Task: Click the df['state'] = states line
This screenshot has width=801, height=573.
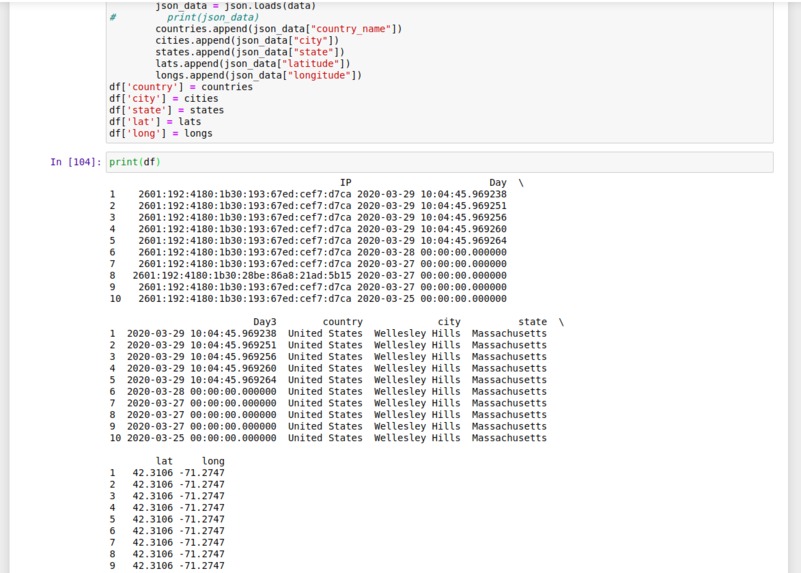Action: (x=167, y=110)
